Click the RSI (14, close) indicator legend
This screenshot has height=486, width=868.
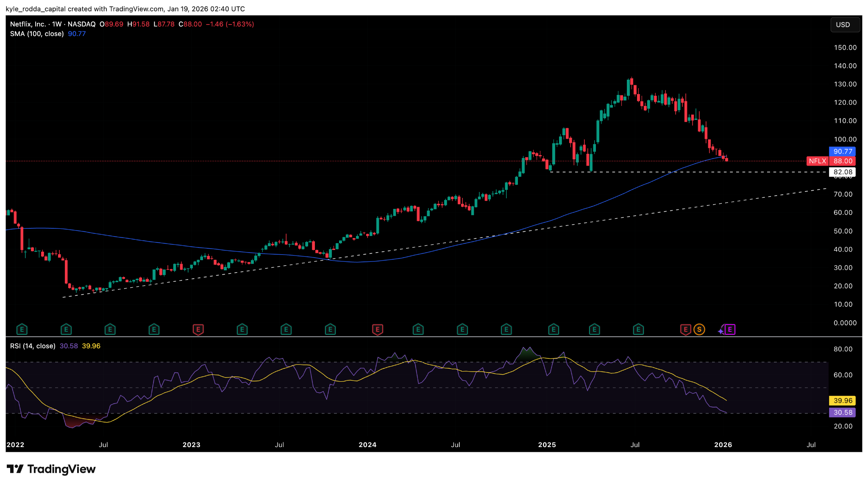click(33, 346)
